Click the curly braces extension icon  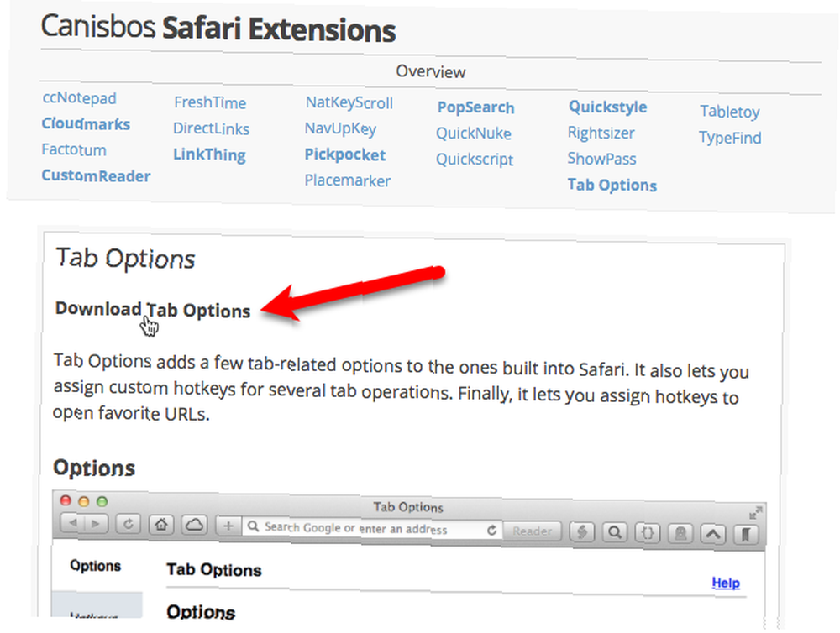click(x=648, y=533)
